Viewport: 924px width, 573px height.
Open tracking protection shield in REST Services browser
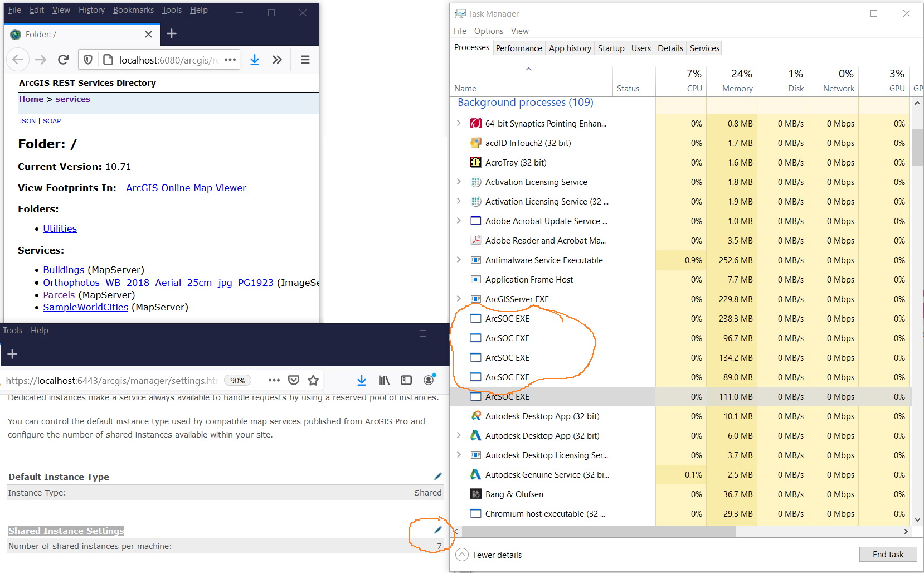tap(88, 60)
